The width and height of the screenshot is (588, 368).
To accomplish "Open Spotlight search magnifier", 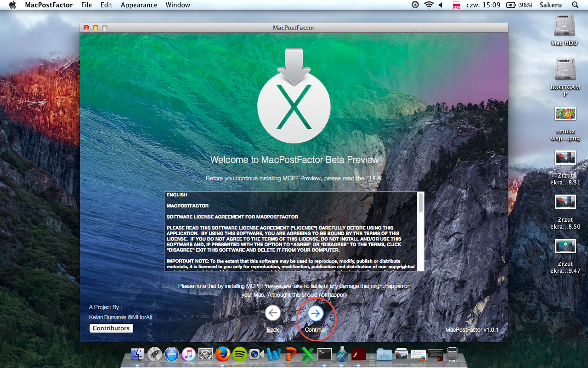I will click(575, 5).
